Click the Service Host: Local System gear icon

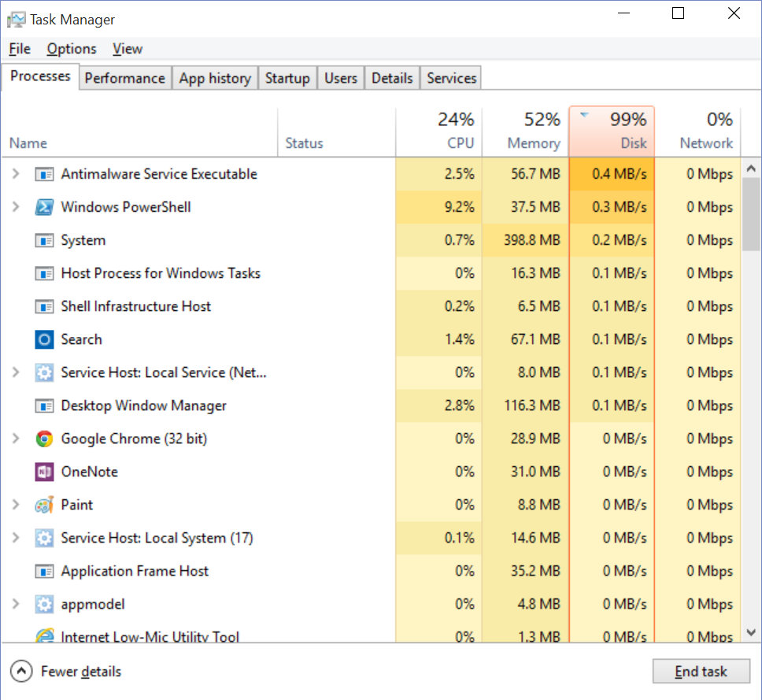pyautogui.click(x=44, y=538)
